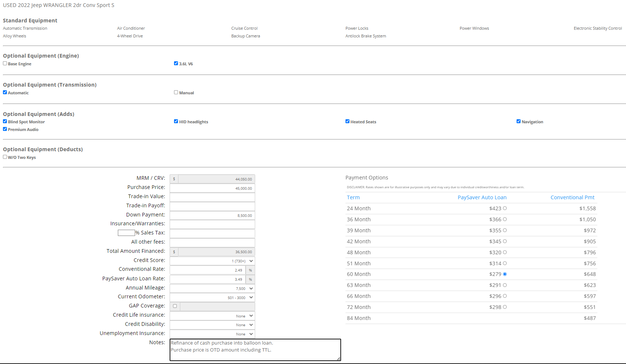
Task: Toggle the Blind Spot Monitor checkbox
Action: point(5,121)
